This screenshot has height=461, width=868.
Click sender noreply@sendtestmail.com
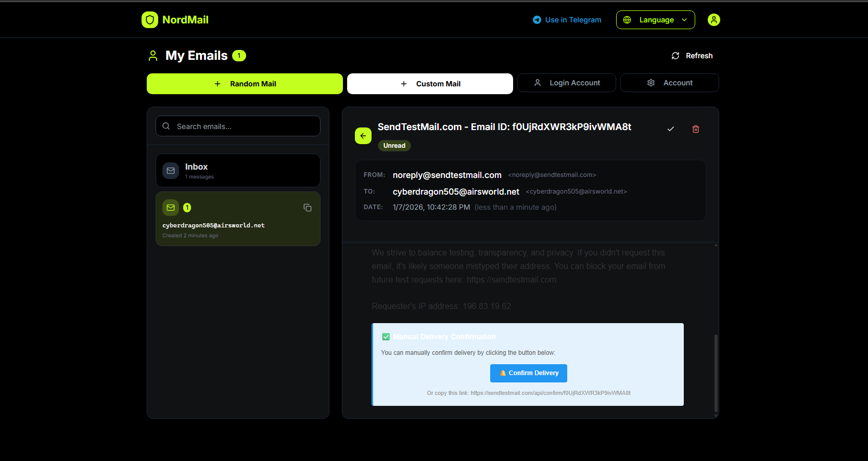[447, 175]
